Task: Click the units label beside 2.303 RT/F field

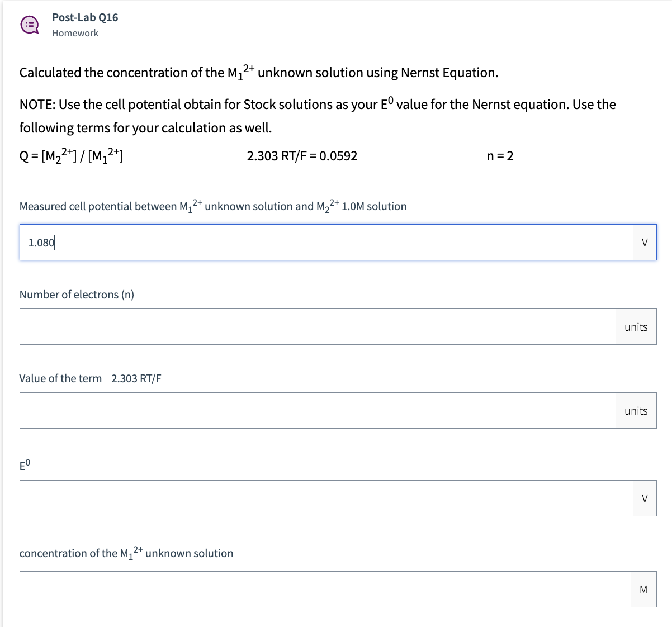Action: tap(636, 410)
